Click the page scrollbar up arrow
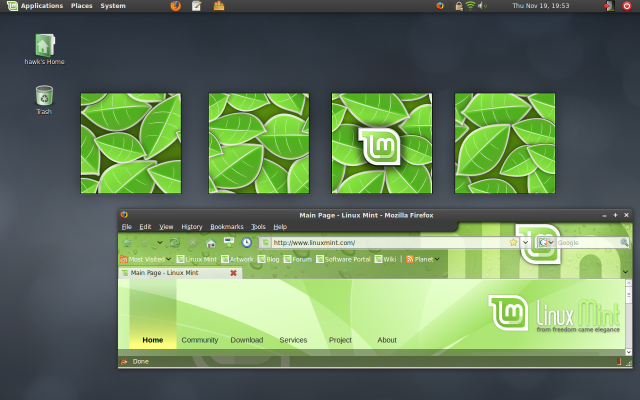This screenshot has height=400, width=640. coord(629,283)
